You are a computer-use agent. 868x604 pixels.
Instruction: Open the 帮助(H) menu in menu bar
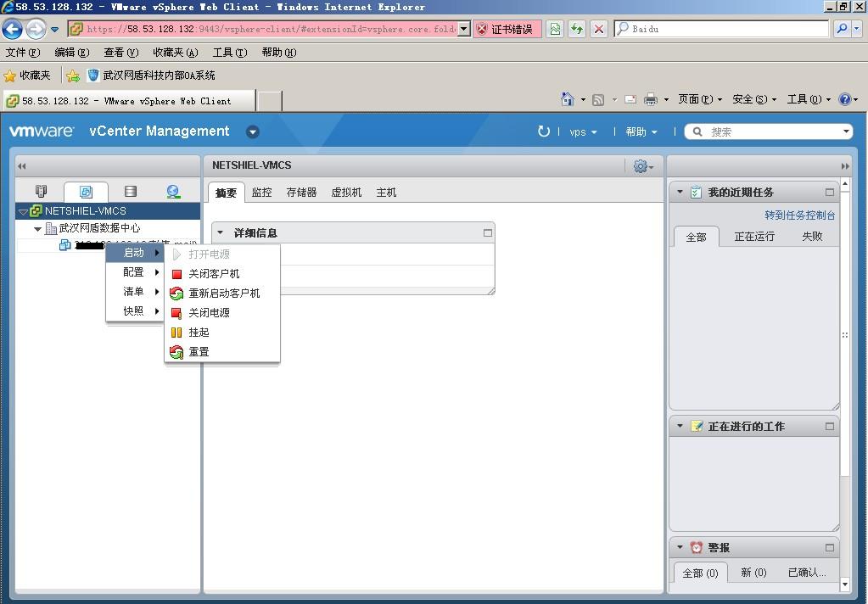click(x=279, y=52)
